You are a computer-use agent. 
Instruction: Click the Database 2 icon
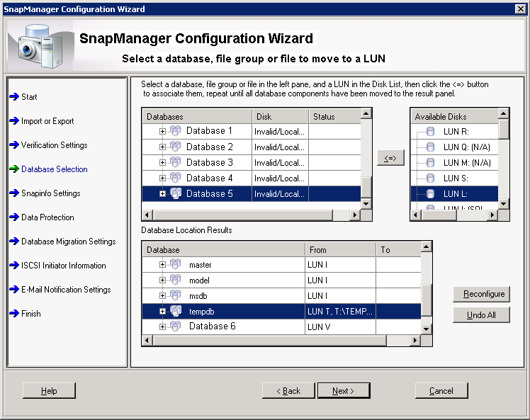coord(176,147)
